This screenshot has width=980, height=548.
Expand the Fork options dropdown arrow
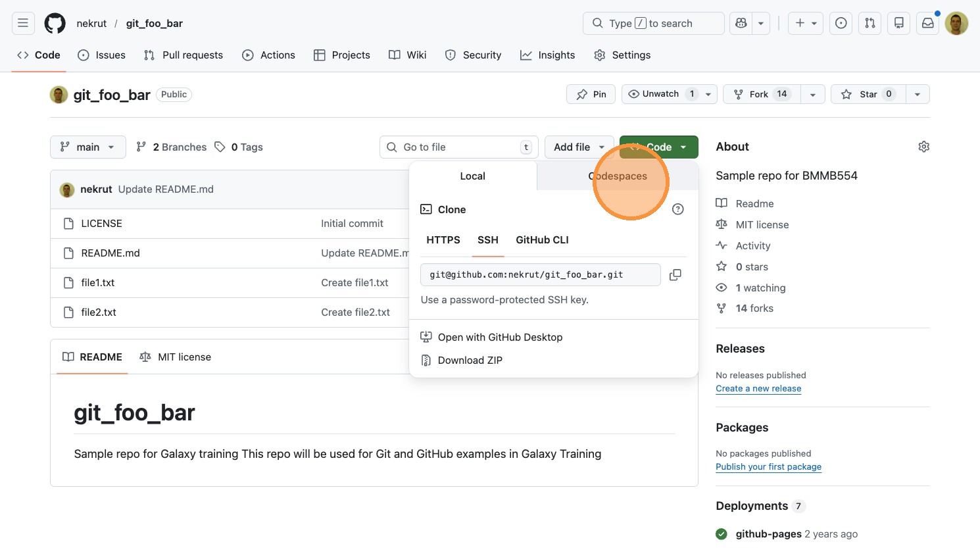[x=812, y=94]
